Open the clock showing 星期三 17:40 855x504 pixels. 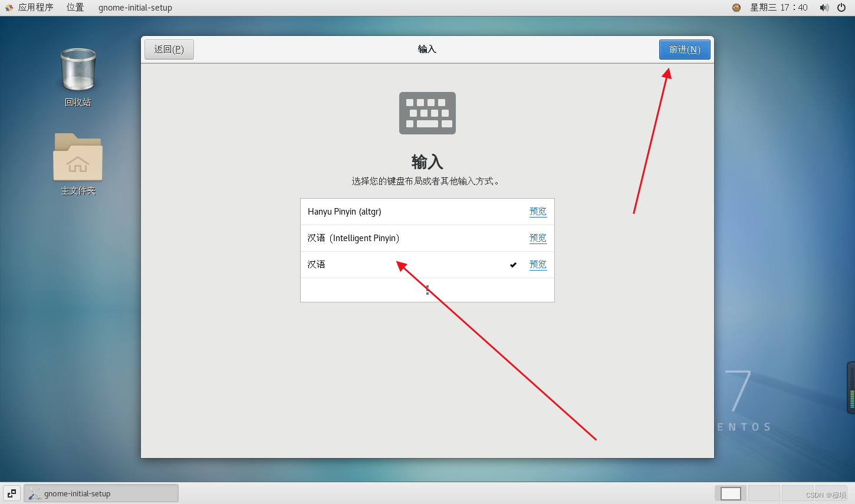coord(778,8)
